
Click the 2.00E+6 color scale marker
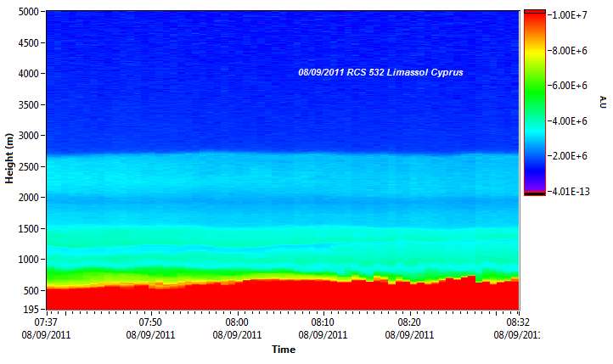pyautogui.click(x=570, y=156)
